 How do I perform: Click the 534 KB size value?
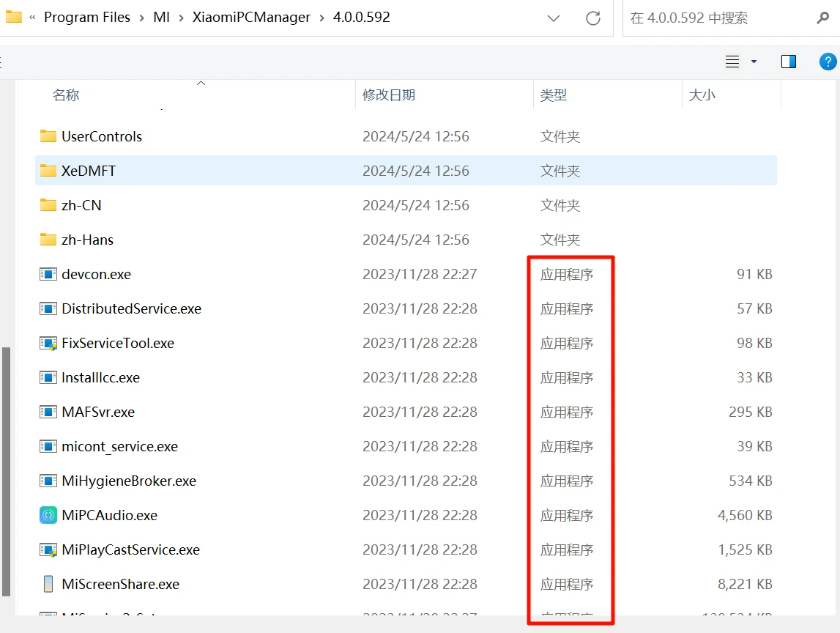[751, 481]
